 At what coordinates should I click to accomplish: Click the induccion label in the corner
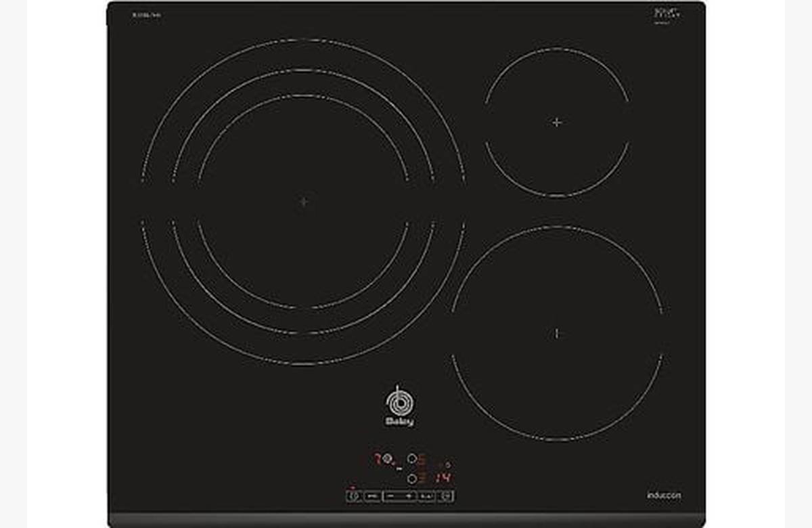(663, 496)
